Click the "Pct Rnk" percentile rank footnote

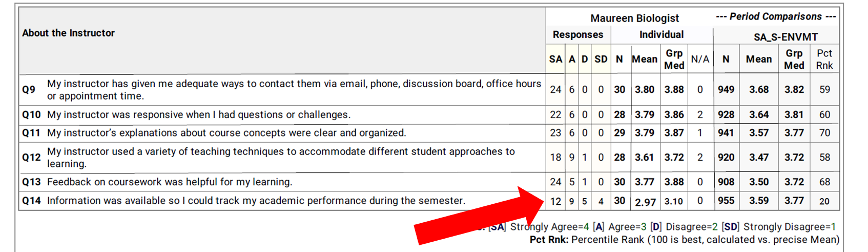(684, 240)
